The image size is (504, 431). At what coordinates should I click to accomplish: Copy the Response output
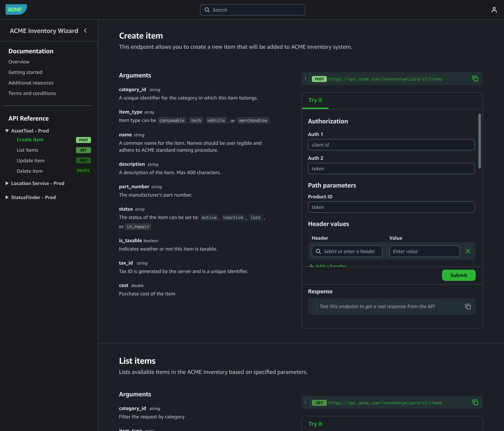tap(468, 307)
